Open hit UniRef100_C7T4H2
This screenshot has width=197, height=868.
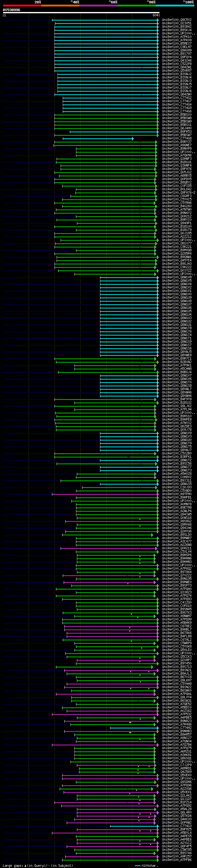pyautogui.click(x=177, y=728)
